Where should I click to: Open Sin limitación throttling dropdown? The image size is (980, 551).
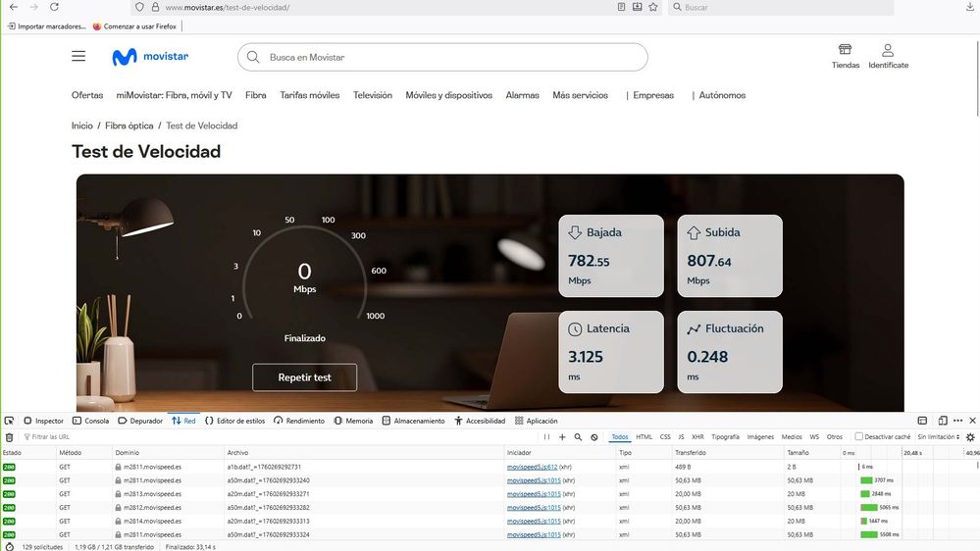[939, 437]
